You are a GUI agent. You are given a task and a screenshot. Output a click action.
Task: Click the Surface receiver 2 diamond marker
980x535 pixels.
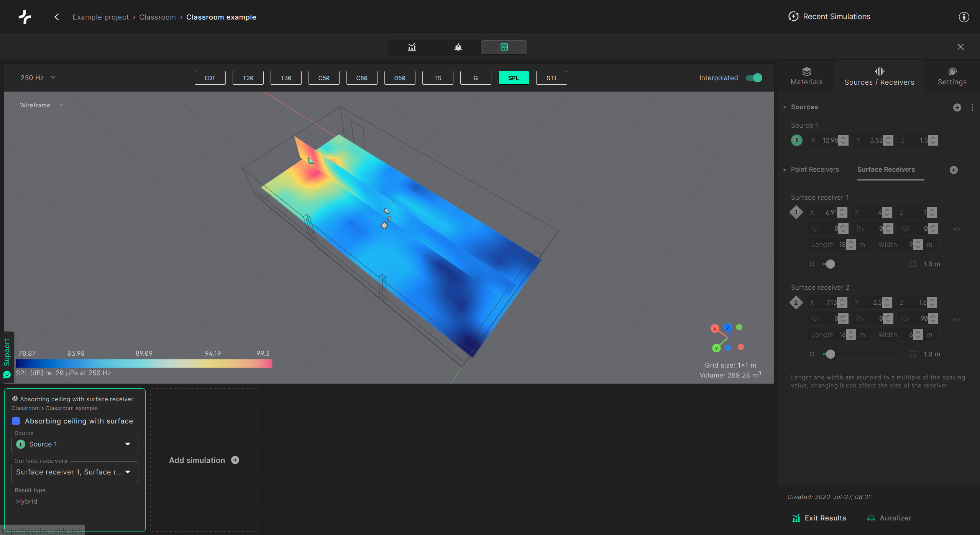[796, 302]
